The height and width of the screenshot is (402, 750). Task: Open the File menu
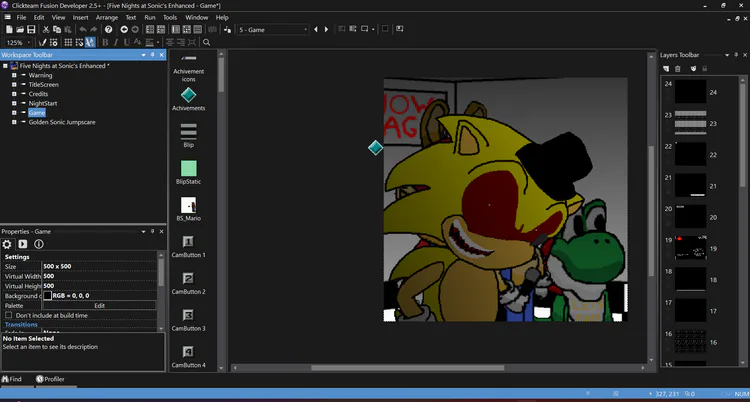coord(21,17)
